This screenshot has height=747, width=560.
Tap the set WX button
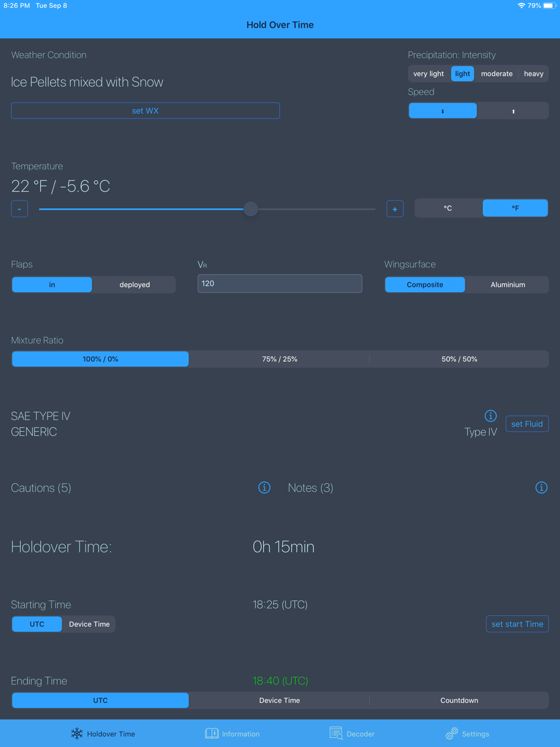coord(146,111)
